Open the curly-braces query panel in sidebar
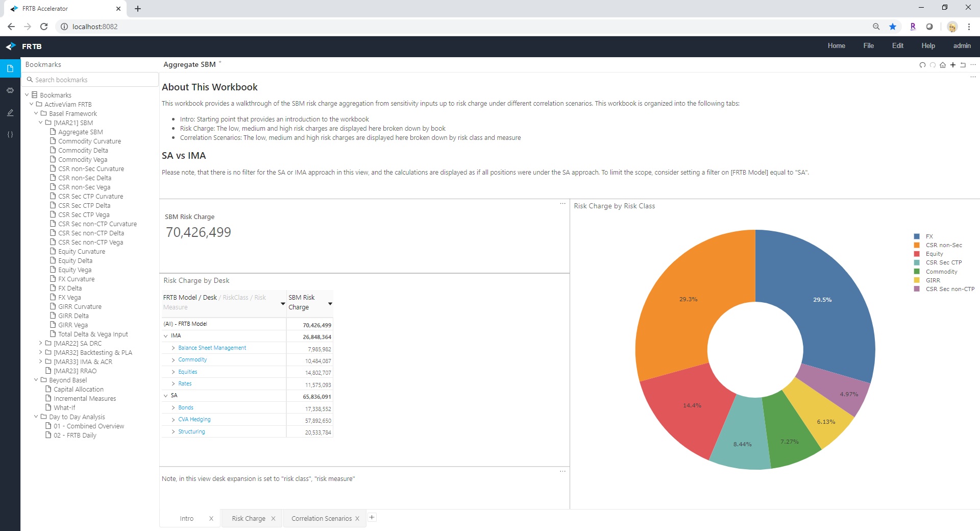 [10, 135]
